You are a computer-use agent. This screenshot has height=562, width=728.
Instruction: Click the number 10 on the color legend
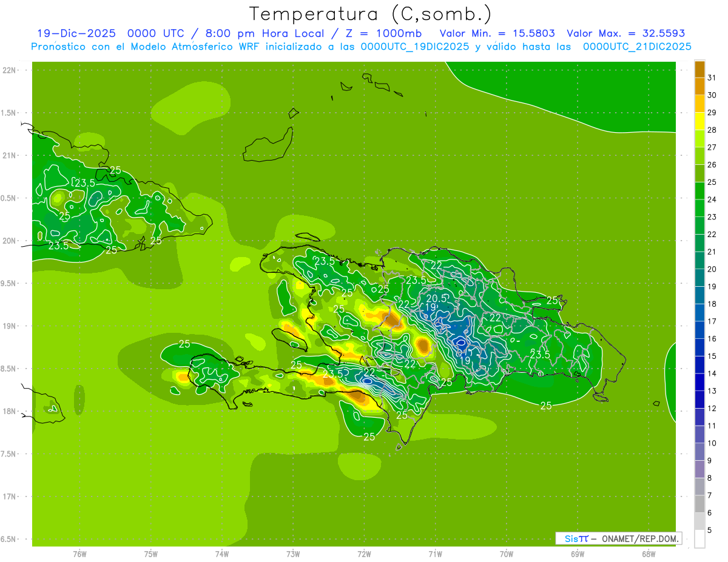pyautogui.click(x=712, y=443)
